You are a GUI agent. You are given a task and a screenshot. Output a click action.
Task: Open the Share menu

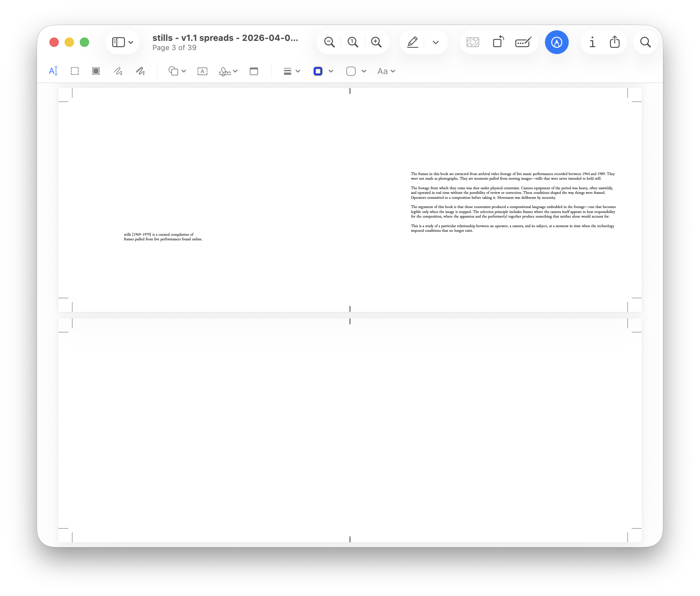(615, 42)
